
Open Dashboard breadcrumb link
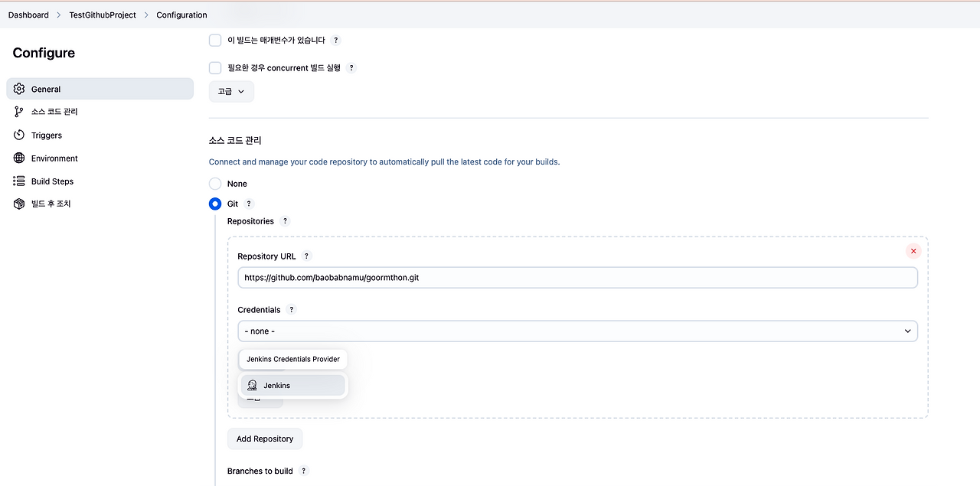(28, 15)
